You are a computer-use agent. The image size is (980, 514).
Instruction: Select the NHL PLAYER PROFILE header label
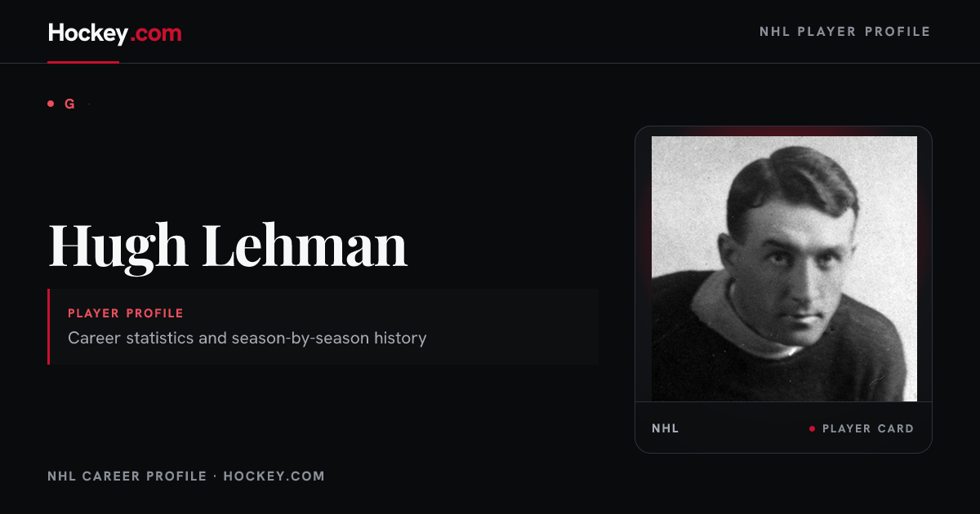tap(844, 32)
